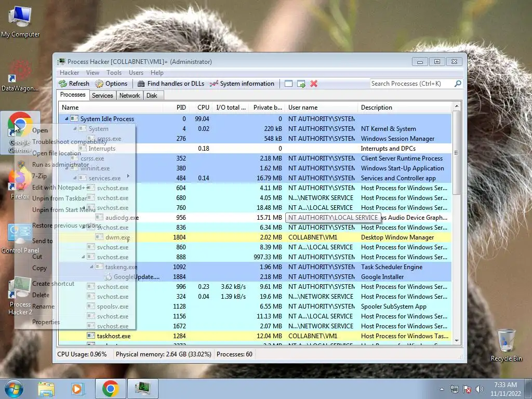This screenshot has width=532, height=399.
Task: Switch to the Services tab
Action: 102,96
